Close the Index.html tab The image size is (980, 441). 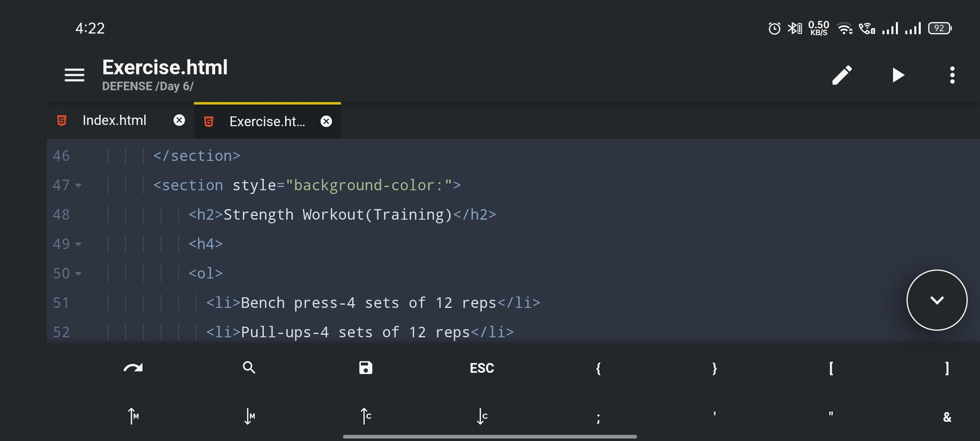(179, 121)
